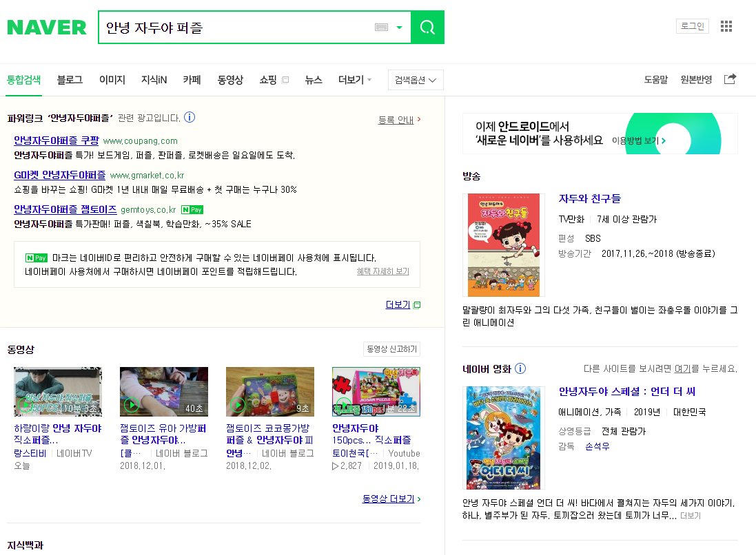Expand the 더보기 tab dropdown
Screen dimensions: 756x555
click(354, 80)
